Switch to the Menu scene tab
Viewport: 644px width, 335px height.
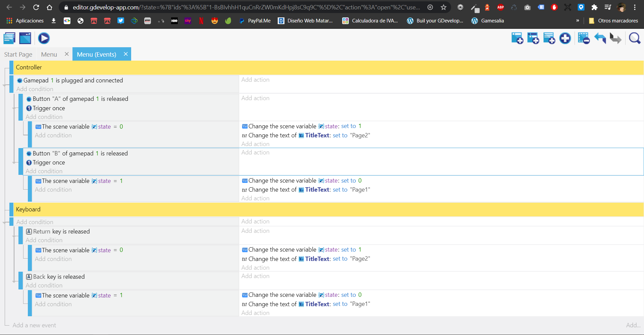coord(49,54)
